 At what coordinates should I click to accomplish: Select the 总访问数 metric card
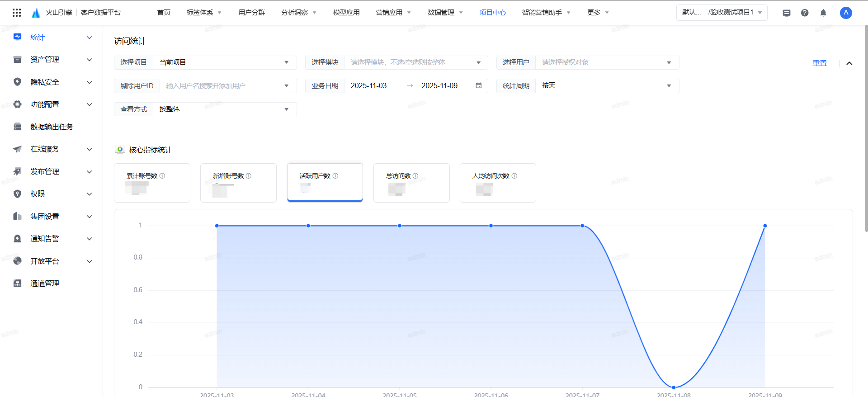click(x=411, y=183)
